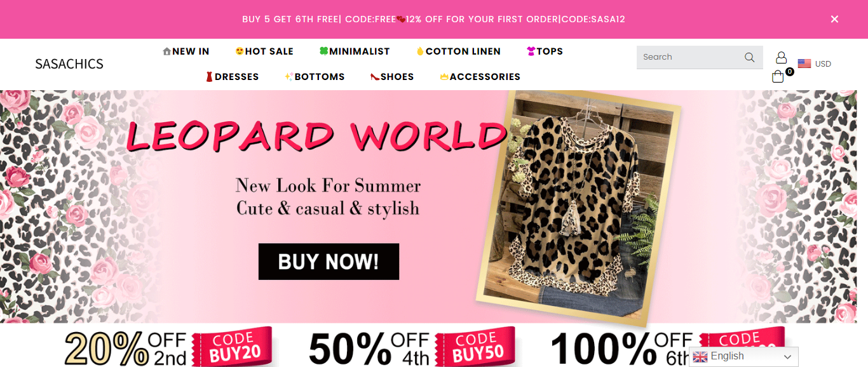The width and height of the screenshot is (868, 367).
Task: Focus the Search input field
Action: (691, 57)
